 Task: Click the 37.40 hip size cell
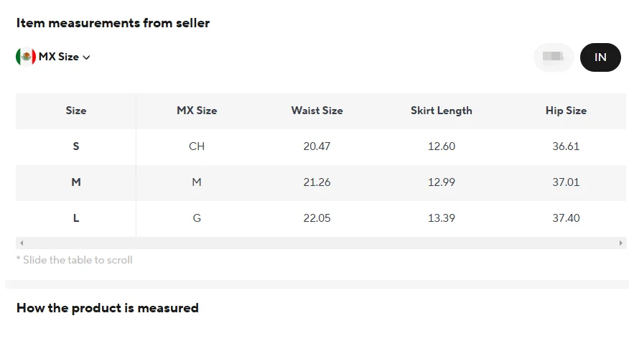click(566, 218)
